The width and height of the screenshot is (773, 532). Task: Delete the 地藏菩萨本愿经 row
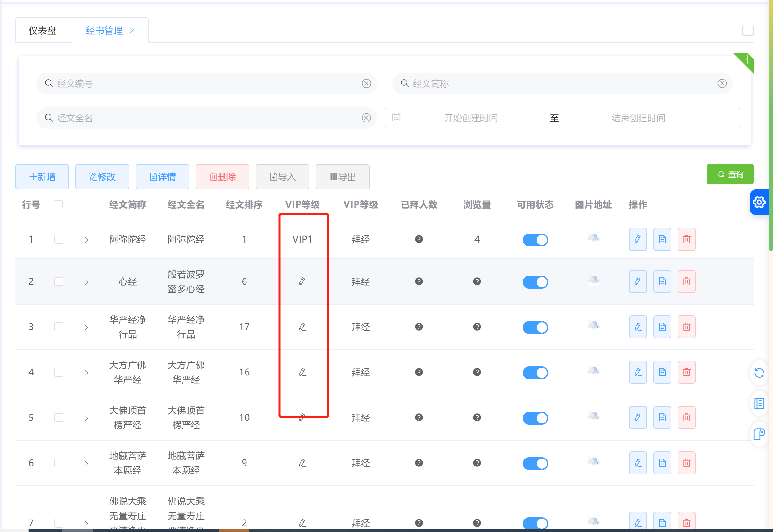point(686,463)
